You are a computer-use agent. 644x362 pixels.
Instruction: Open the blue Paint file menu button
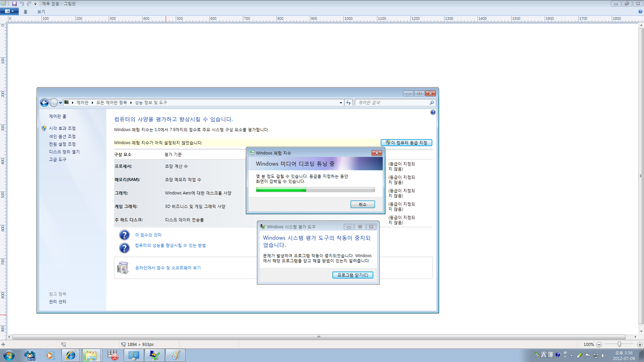coord(9,11)
